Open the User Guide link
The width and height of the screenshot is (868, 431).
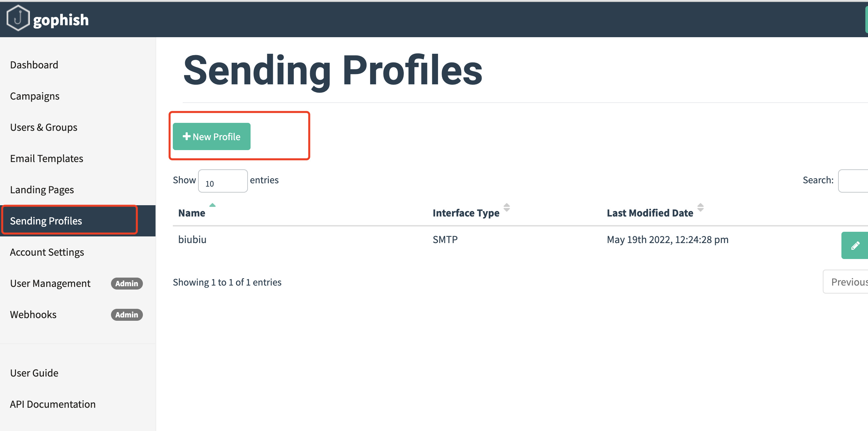(34, 373)
